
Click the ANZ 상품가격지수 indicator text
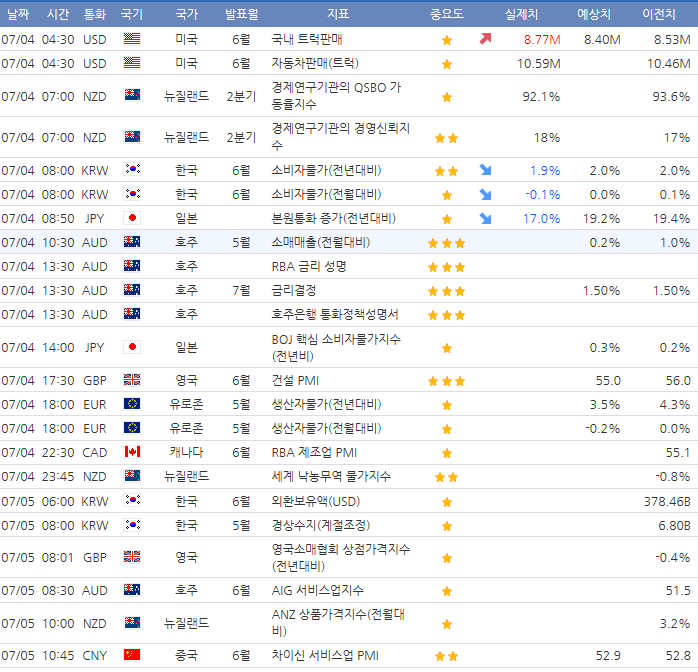(x=338, y=622)
